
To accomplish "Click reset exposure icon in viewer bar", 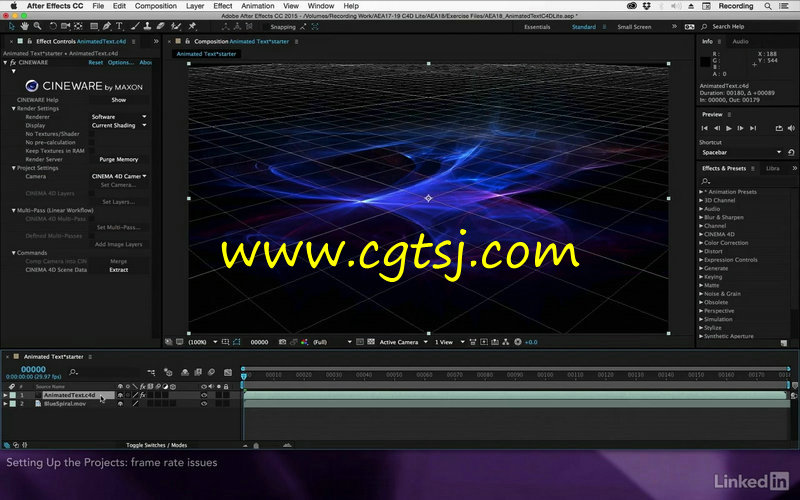I will point(518,342).
